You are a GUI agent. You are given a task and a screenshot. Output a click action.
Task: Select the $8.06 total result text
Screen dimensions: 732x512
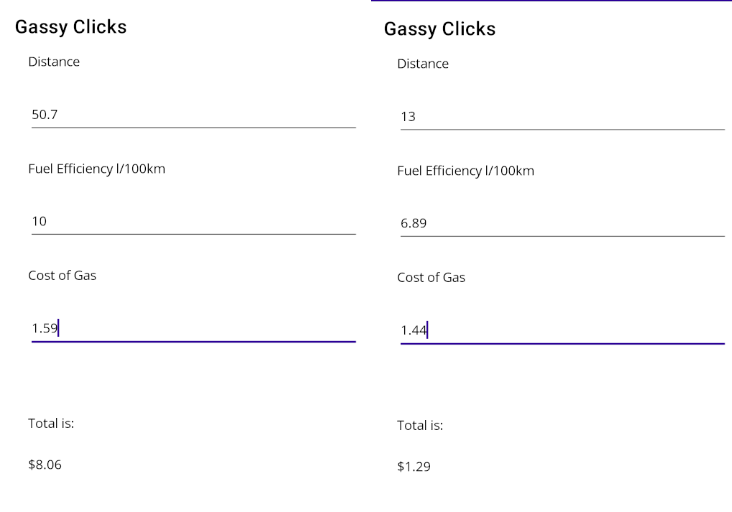[45, 464]
